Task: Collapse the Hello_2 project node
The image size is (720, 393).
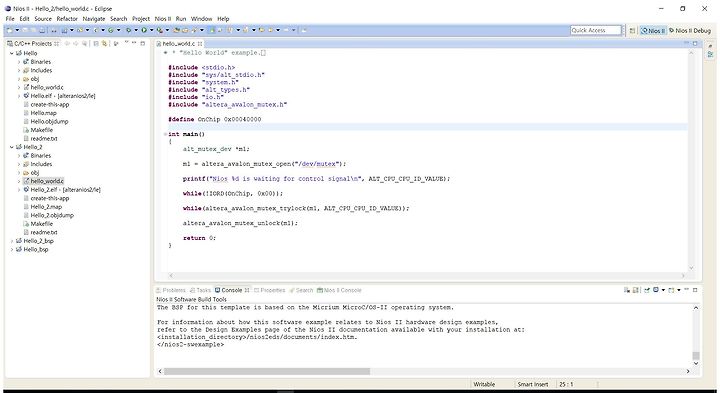Action: click(x=11, y=147)
